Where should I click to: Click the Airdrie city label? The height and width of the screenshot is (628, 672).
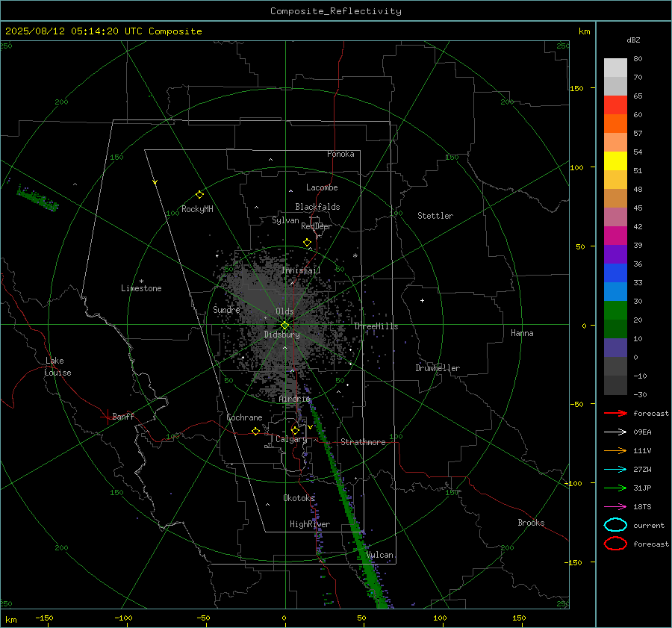(x=294, y=399)
